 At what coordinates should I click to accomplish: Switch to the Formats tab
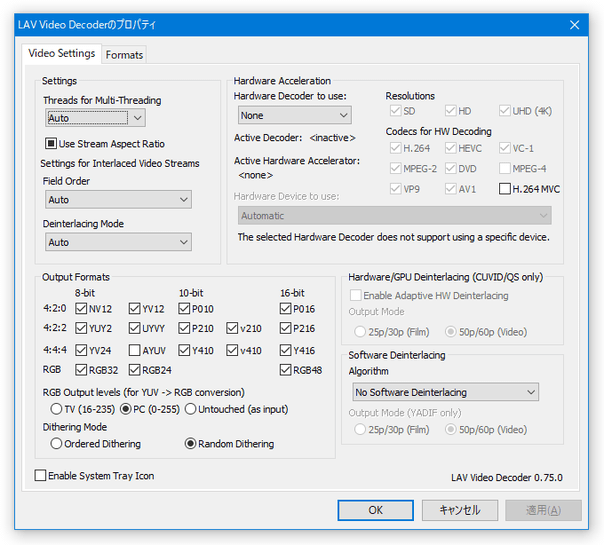coord(124,55)
